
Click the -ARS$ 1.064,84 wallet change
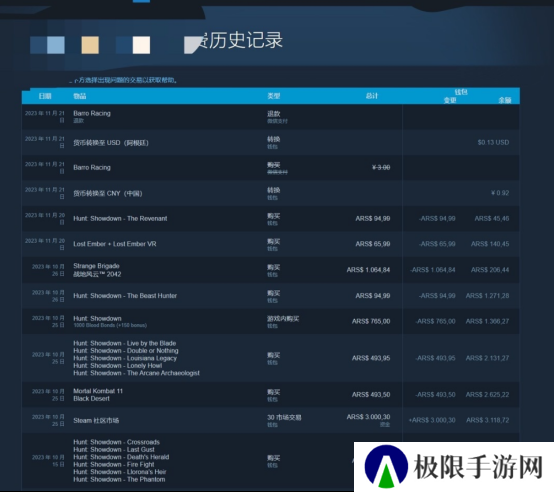tap(432, 270)
